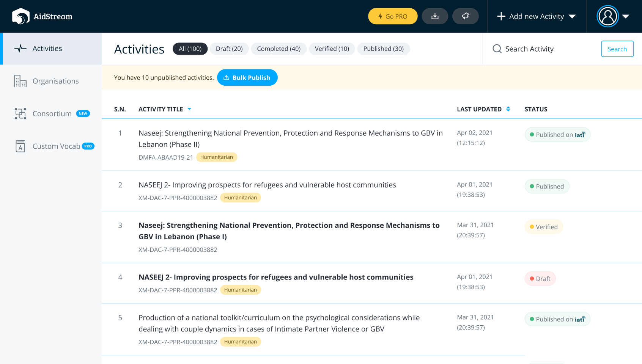Click the NEW badge next to Consortium
The width and height of the screenshot is (642, 364).
pyautogui.click(x=83, y=114)
